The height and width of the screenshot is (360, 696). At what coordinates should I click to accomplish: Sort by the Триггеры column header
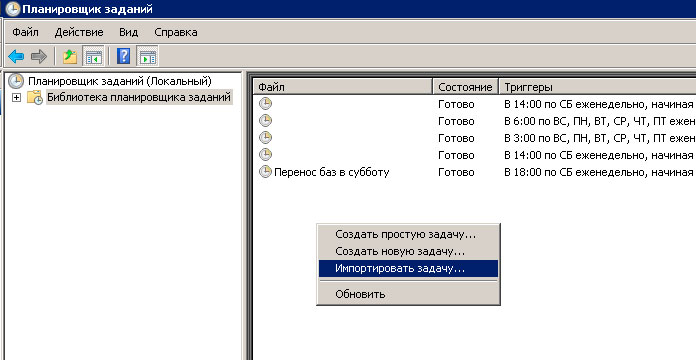click(x=597, y=87)
